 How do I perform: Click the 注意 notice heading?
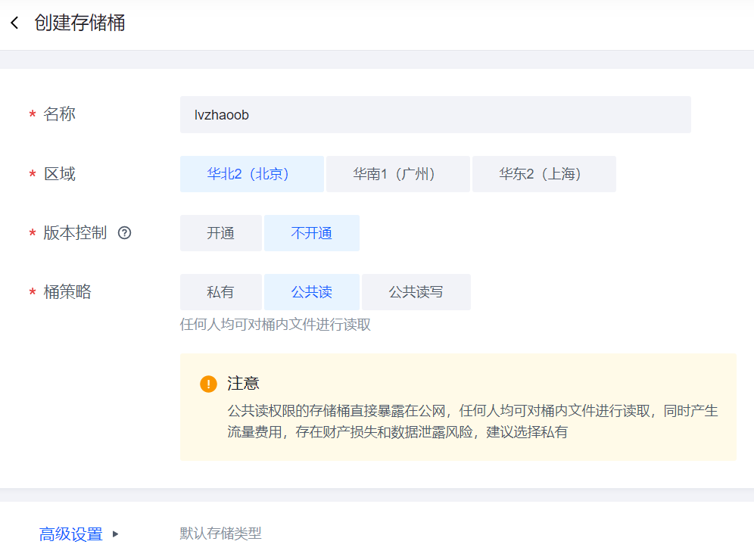[x=243, y=384]
